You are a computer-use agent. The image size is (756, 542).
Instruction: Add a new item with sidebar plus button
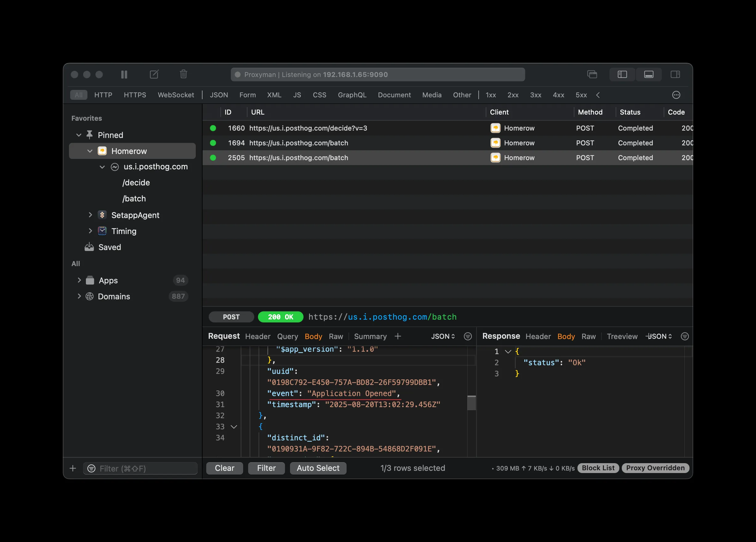pos(73,468)
